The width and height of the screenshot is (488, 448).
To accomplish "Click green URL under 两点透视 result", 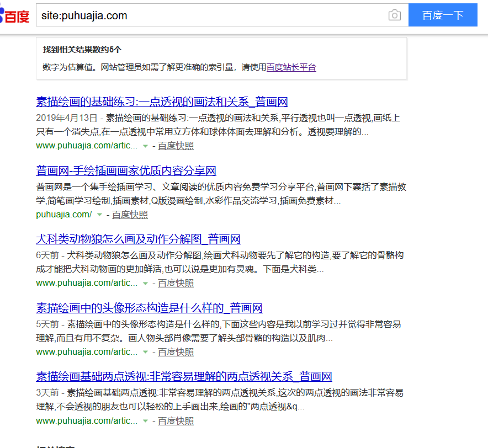I will click(87, 421).
